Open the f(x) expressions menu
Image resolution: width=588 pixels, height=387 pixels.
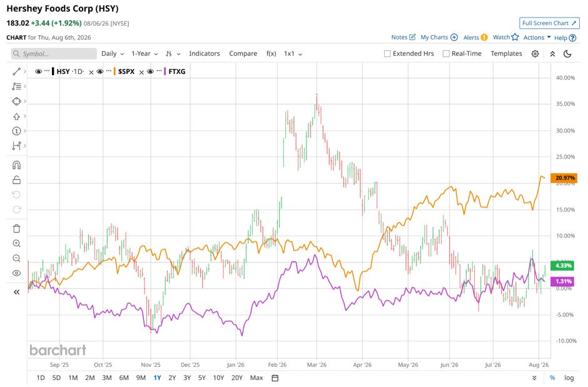coord(271,54)
